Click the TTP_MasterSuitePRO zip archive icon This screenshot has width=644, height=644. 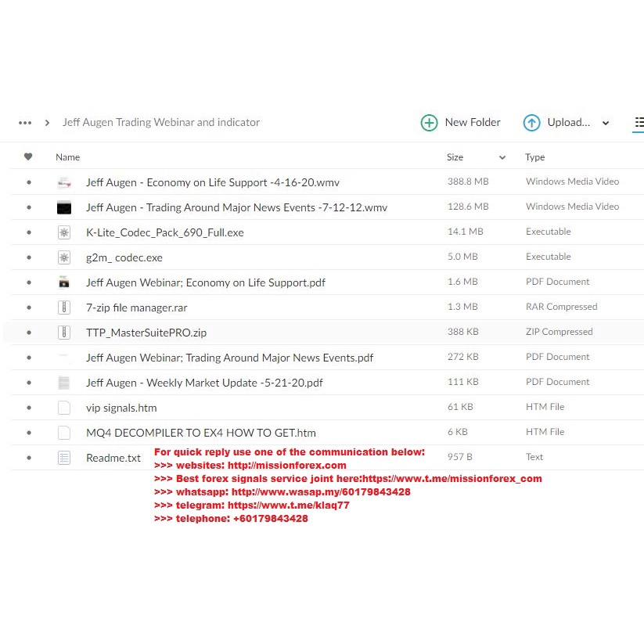(64, 333)
